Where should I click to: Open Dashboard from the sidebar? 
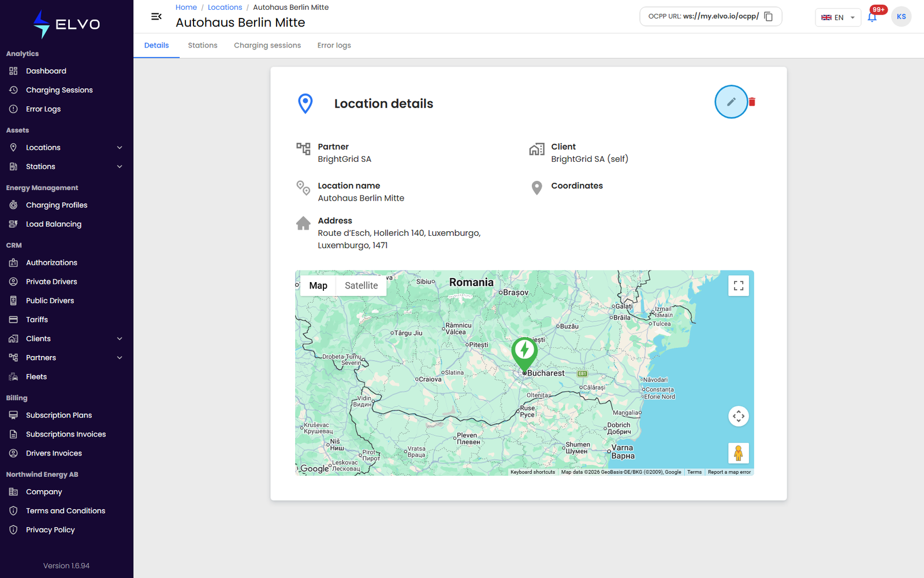point(46,71)
